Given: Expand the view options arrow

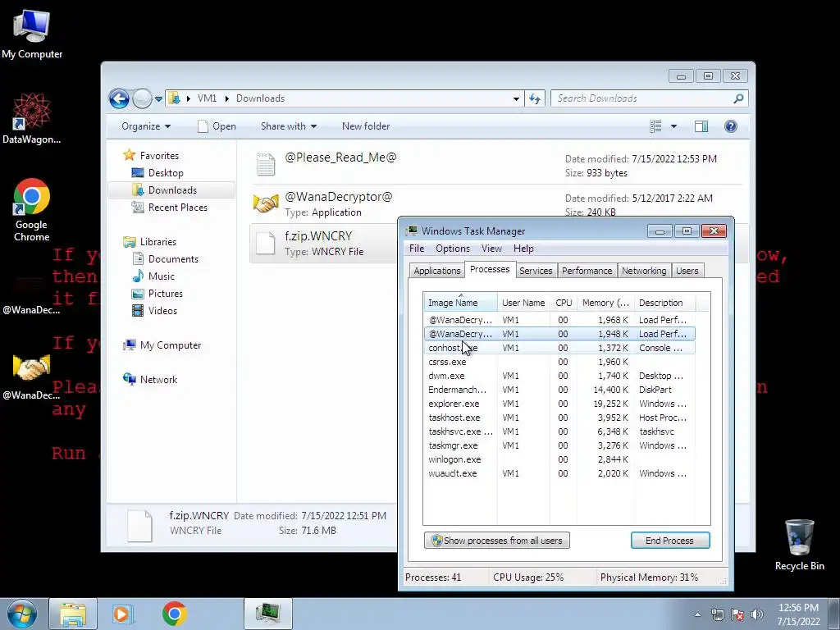Looking at the screenshot, I should 674,126.
